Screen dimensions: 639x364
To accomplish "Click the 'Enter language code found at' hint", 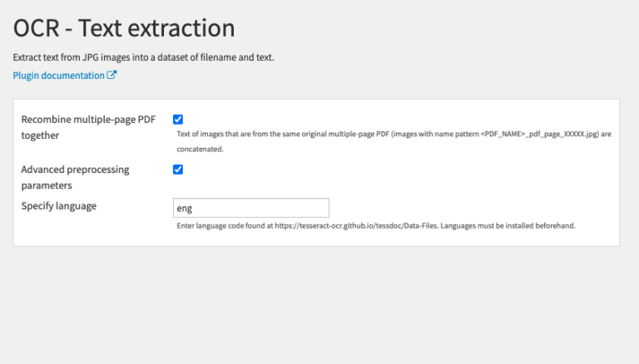I will point(225,225).
